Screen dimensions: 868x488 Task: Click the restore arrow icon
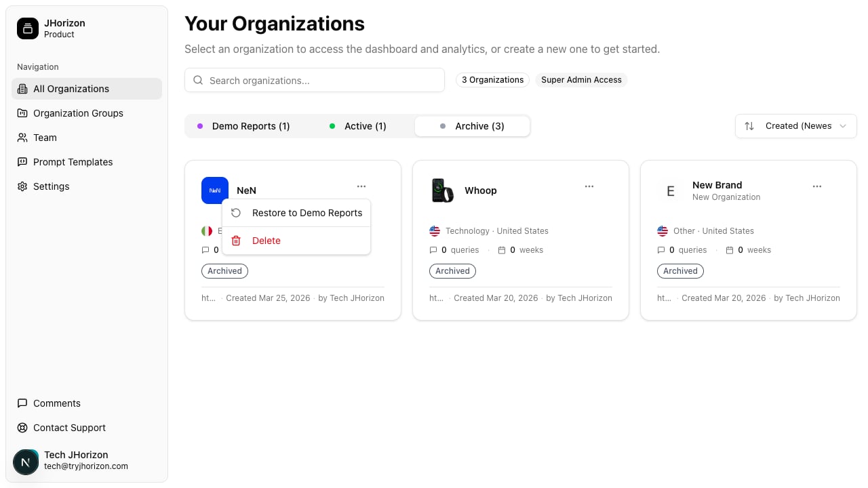[x=236, y=213]
